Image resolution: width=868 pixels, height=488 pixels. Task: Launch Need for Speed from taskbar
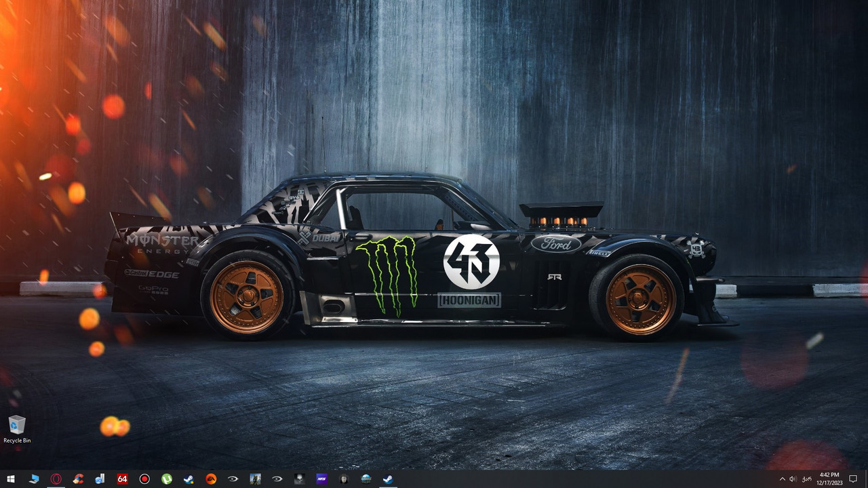coord(321,479)
